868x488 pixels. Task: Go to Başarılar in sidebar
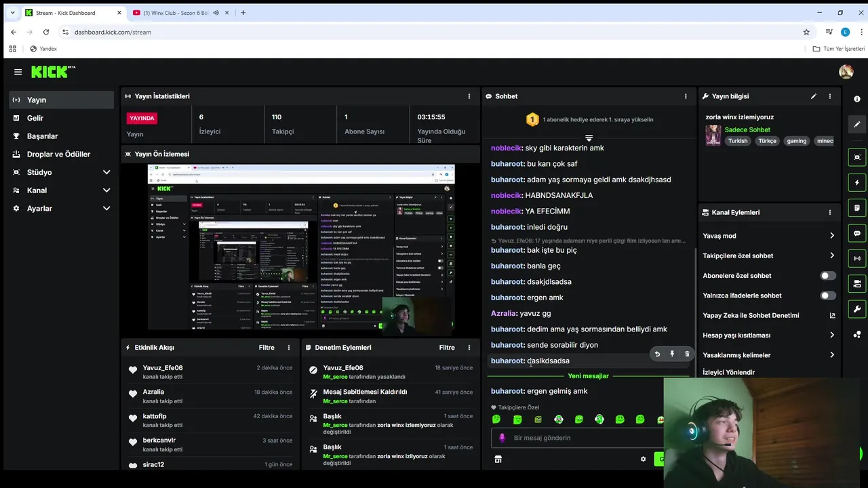coord(62,136)
